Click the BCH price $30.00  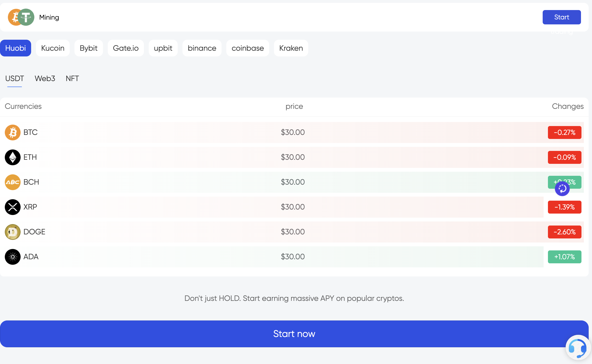(293, 182)
